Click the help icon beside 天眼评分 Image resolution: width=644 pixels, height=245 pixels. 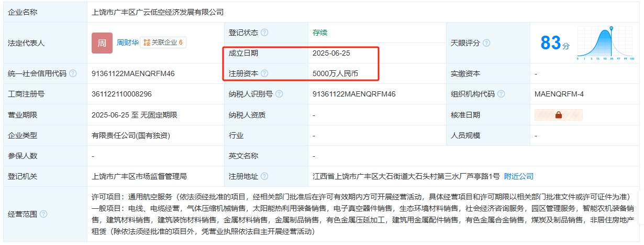(x=487, y=43)
